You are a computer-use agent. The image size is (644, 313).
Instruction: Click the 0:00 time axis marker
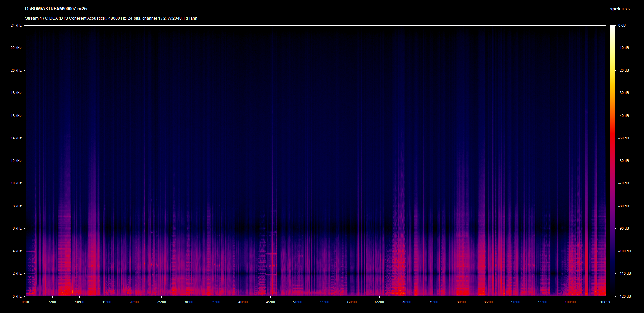click(25, 302)
